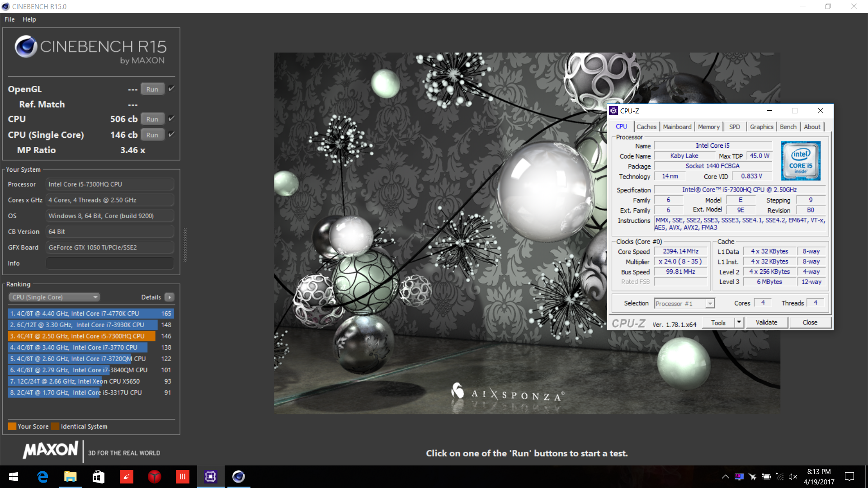Viewport: 868px width, 488px height.
Task: Open the red bars app on taskbar
Action: (183, 477)
